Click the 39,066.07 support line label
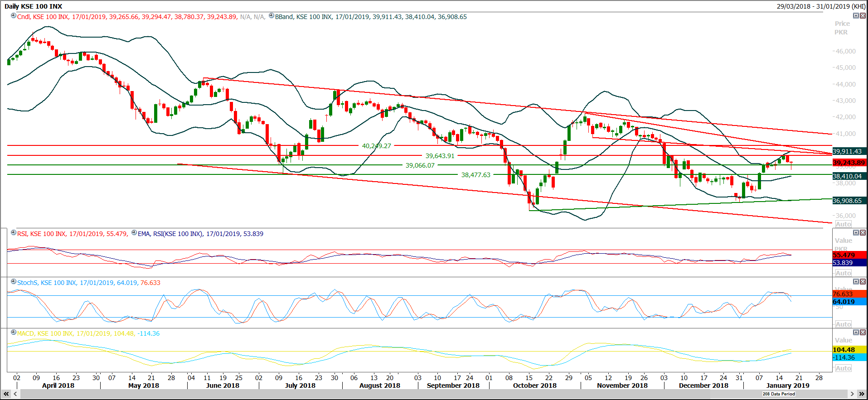Screen dimensions: 868x400 click(x=420, y=165)
